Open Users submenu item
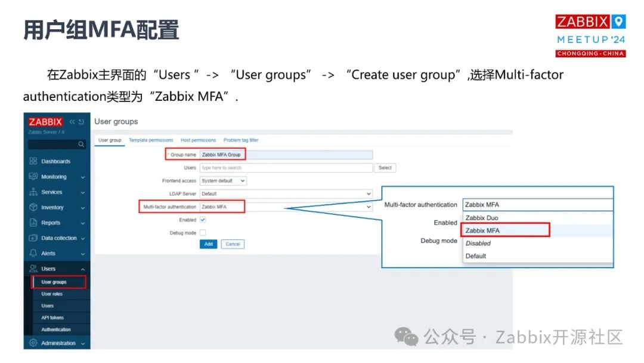Screen dimensions: 644x363 coord(47,306)
